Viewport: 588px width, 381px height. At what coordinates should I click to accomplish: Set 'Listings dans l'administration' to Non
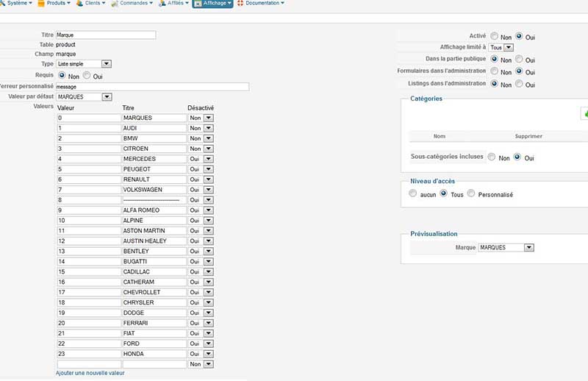click(x=494, y=84)
